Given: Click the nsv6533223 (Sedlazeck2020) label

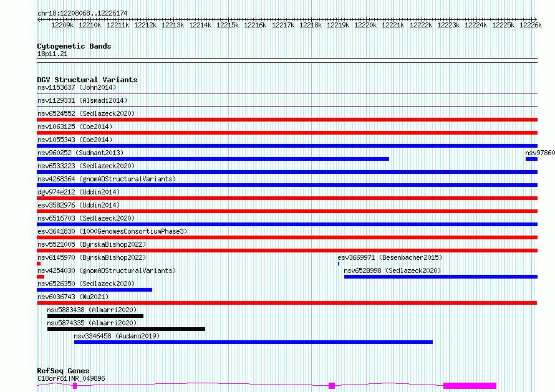Looking at the screenshot, I should 86,166.
